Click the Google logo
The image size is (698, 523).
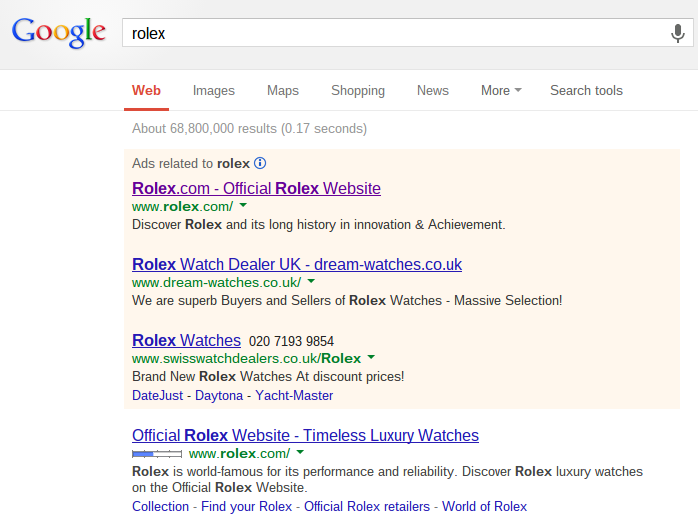pos(59,32)
